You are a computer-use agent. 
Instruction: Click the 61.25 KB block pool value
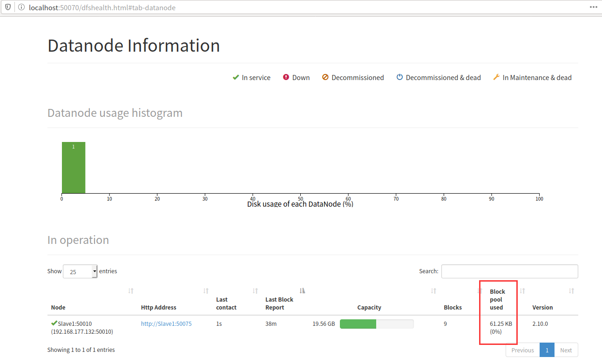[501, 324]
